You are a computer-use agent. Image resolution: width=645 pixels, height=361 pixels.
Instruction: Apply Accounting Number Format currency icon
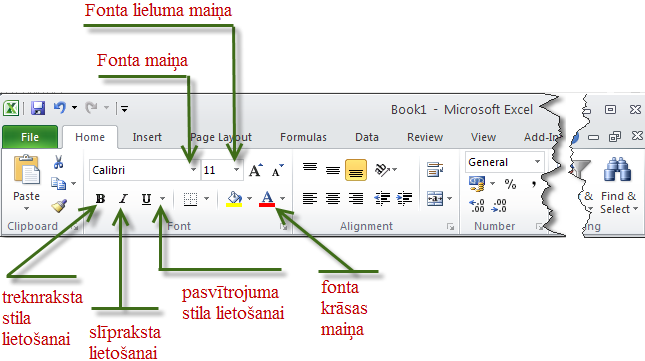coord(477,184)
